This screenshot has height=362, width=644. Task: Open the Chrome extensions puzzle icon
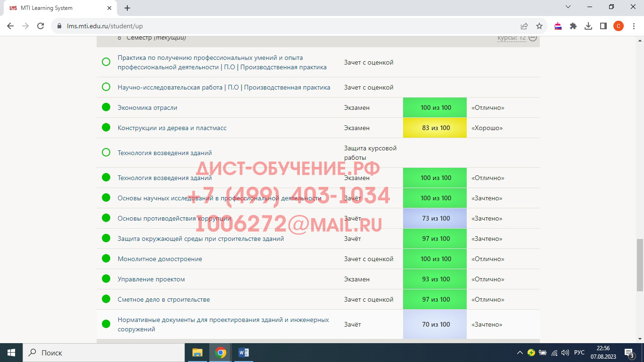point(573,26)
